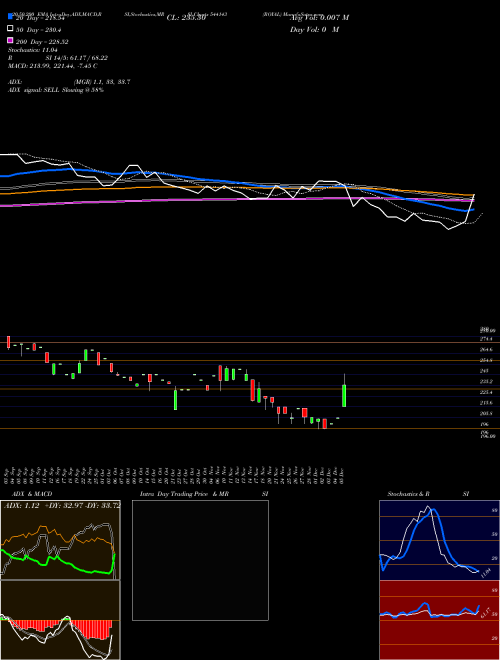Click the 'CL: 235.30' closing price
This screenshot has width=500, height=660.
tap(186, 18)
